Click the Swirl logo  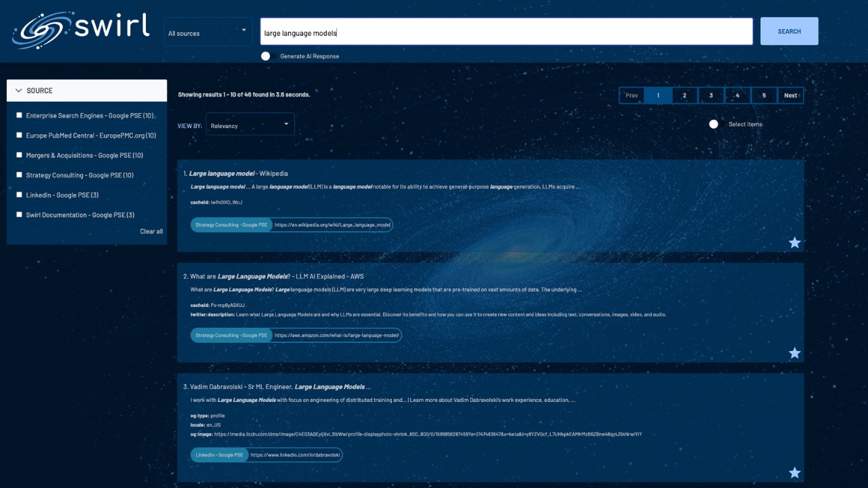[x=81, y=30]
